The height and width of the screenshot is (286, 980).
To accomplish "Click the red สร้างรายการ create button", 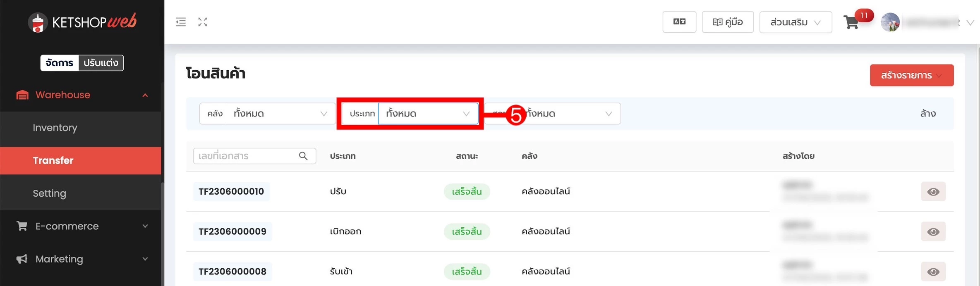I will point(911,75).
